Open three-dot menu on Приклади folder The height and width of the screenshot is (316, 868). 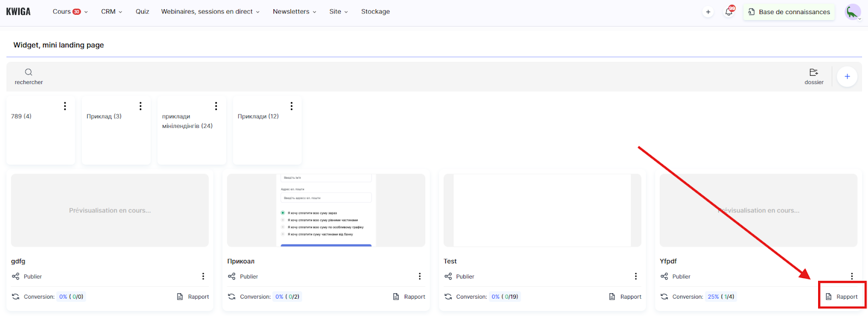point(291,106)
